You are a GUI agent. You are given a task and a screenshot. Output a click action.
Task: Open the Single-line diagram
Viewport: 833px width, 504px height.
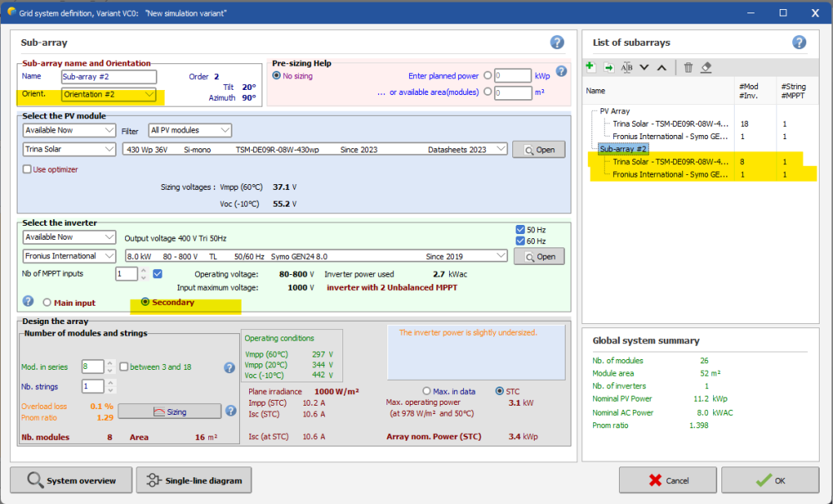[193, 480]
